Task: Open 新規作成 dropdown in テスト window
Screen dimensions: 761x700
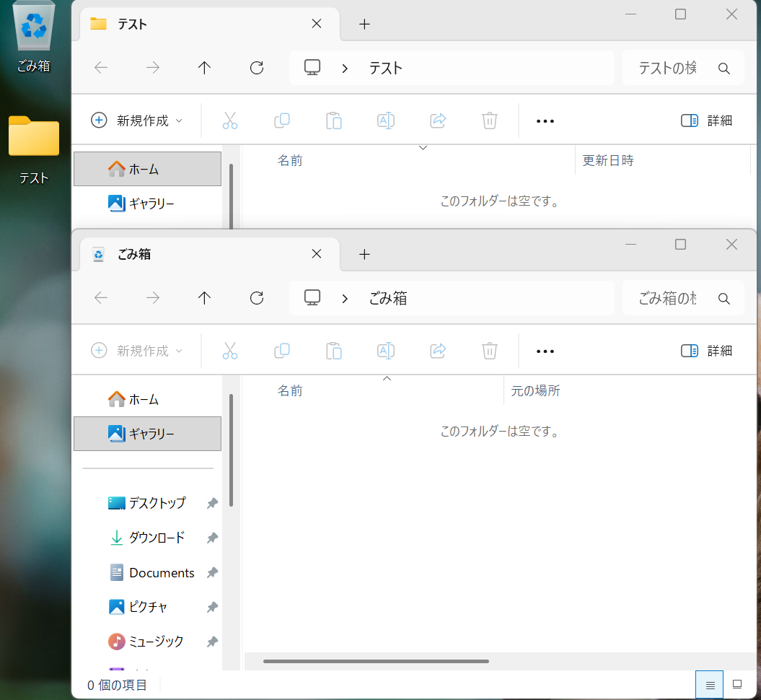Action: (x=137, y=121)
